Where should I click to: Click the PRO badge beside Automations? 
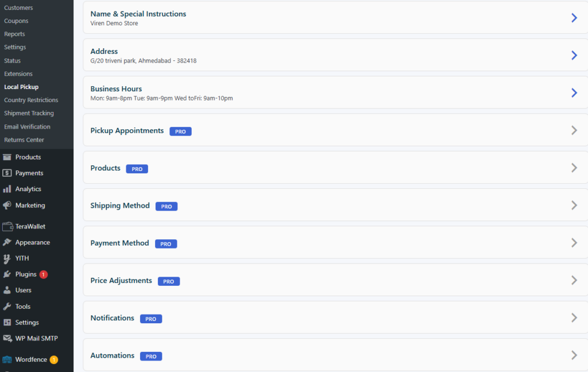[151, 356]
